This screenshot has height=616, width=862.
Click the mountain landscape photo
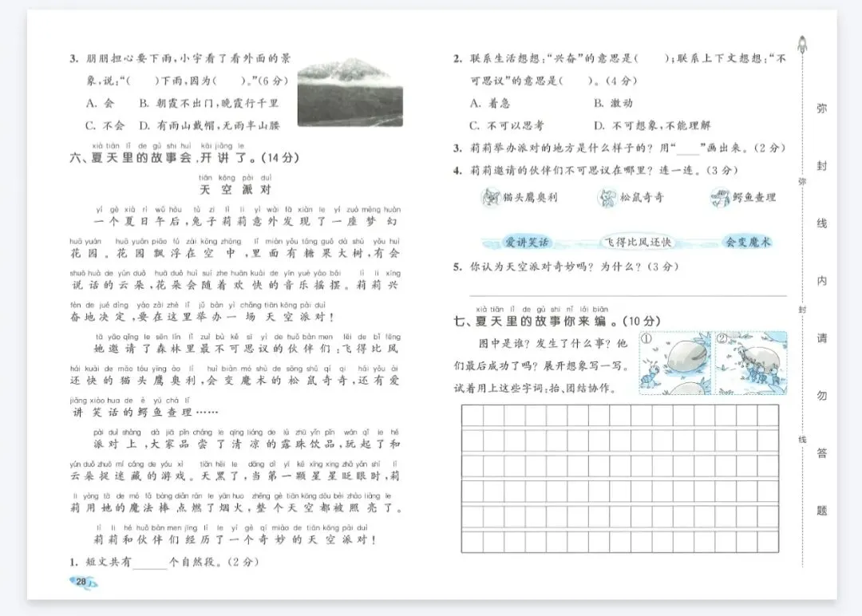point(350,93)
